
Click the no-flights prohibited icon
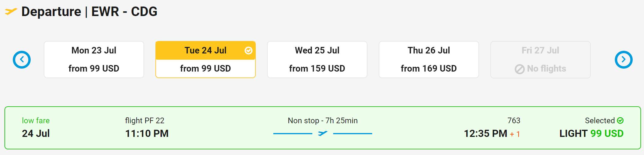[520, 69]
